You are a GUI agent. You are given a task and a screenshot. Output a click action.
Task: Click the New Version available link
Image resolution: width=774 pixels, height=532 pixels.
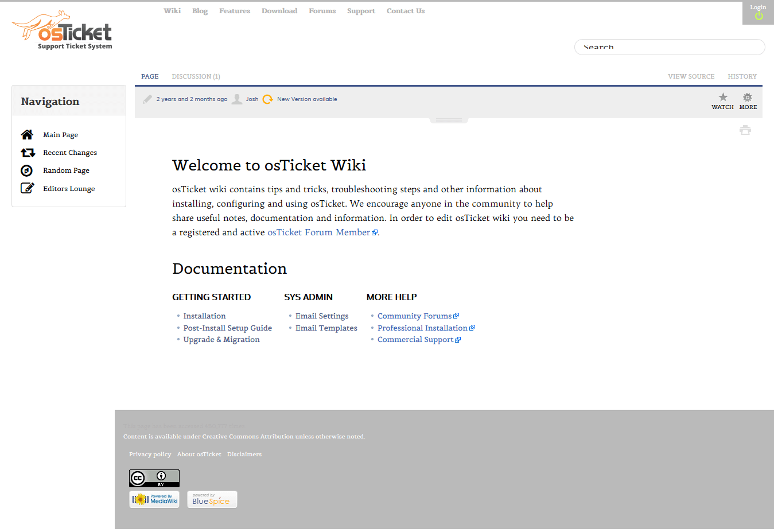point(307,99)
